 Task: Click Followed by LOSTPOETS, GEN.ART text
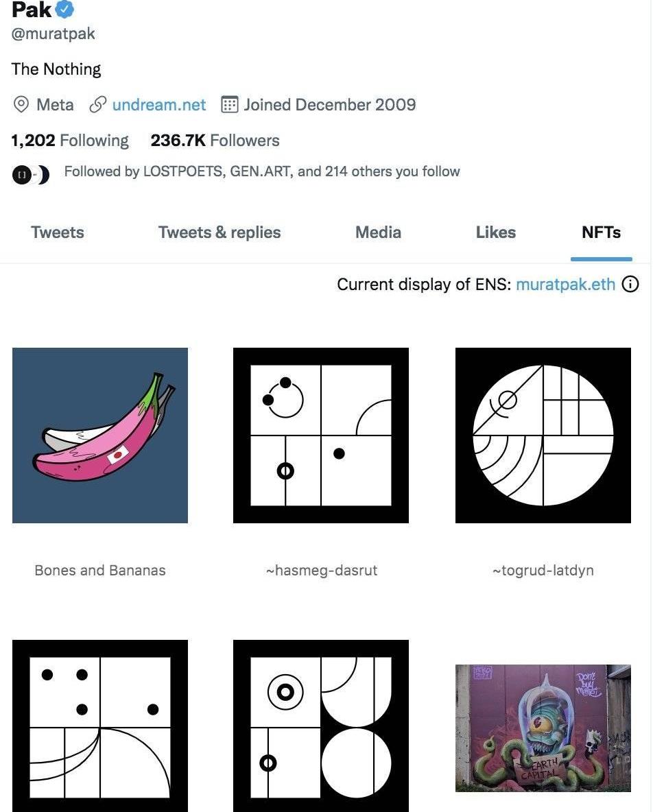[261, 171]
